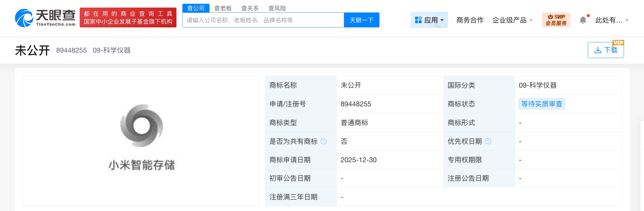Click the SVIP member service badge
The width and height of the screenshot is (644, 211).
[x=556, y=20]
